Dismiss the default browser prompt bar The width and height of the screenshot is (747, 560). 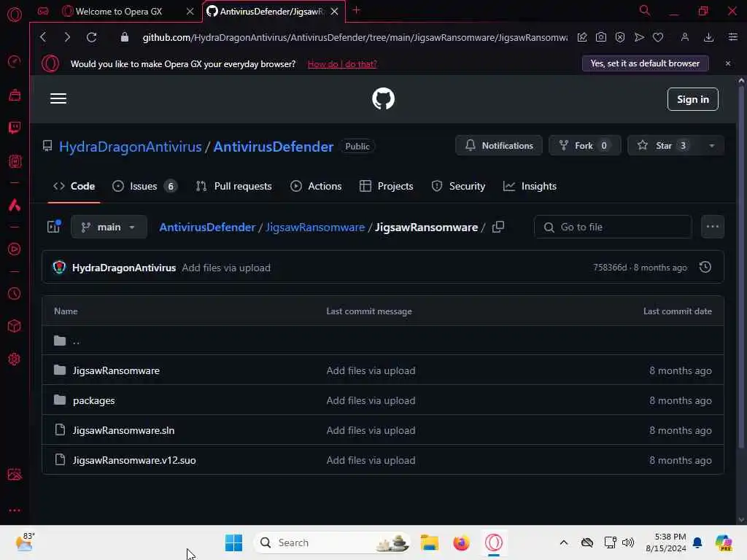click(728, 63)
